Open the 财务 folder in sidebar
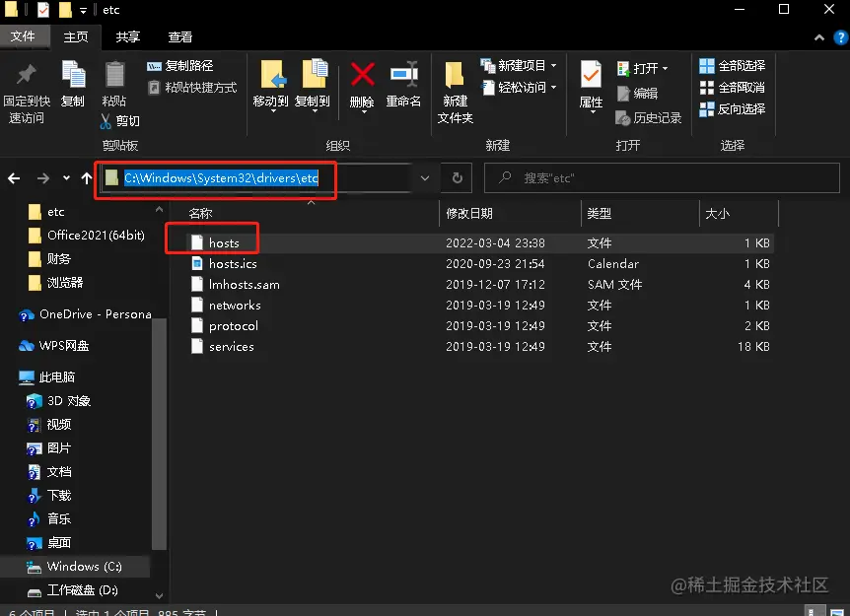The height and width of the screenshot is (616, 850). 49,259
